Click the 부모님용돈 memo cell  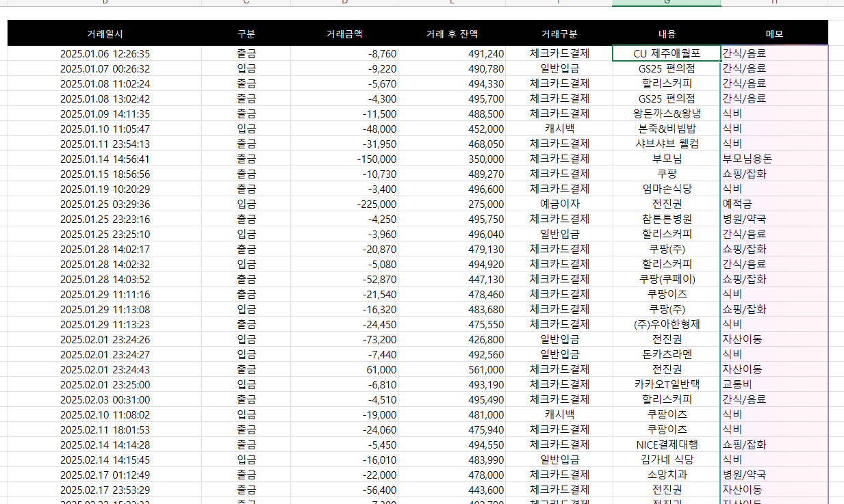774,159
